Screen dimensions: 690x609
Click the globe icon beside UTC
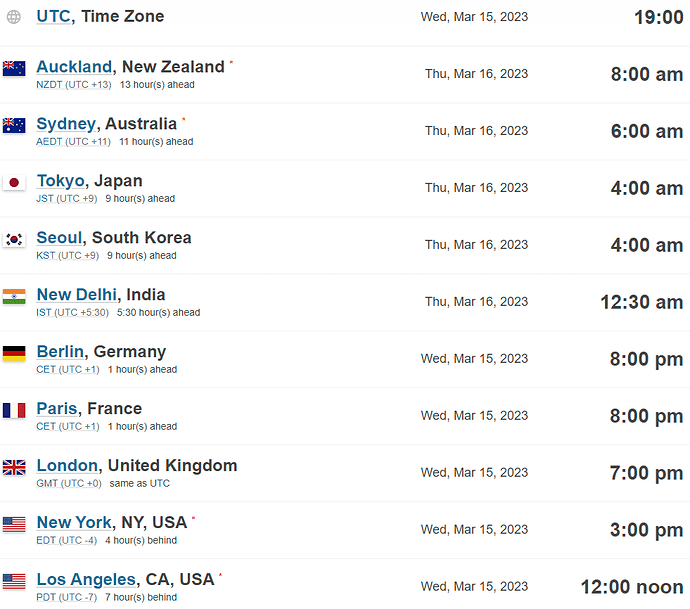click(14, 17)
